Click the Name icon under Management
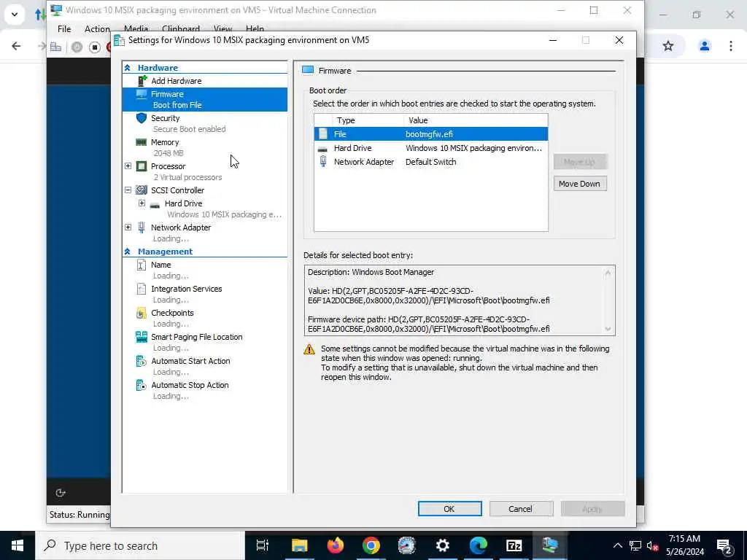This screenshot has height=560, width=747. tap(142, 265)
